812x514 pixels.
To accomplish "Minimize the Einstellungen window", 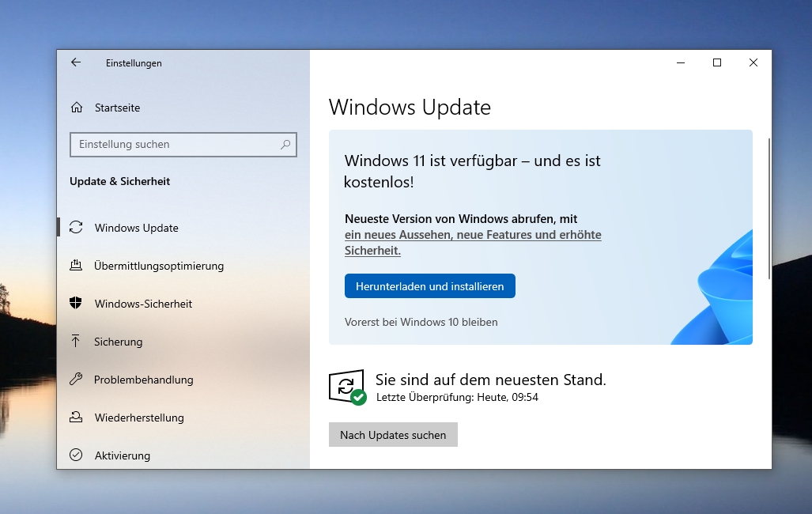I will (x=681, y=62).
